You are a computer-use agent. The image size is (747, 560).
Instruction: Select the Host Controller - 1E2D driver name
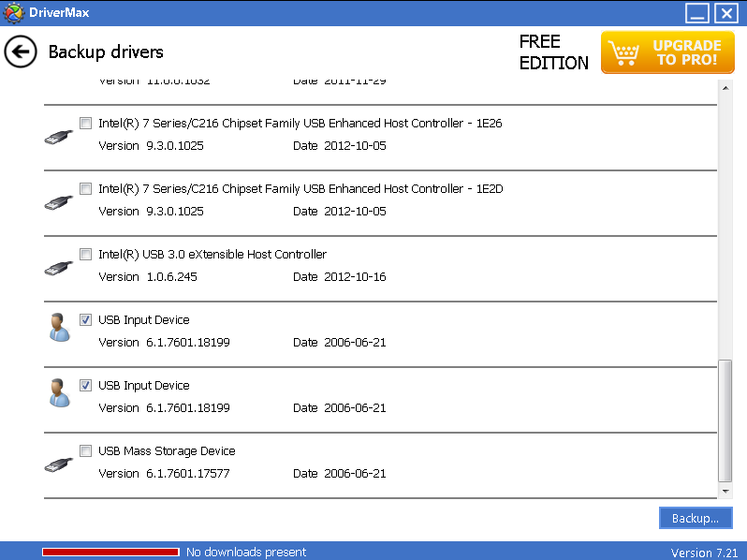(300, 189)
